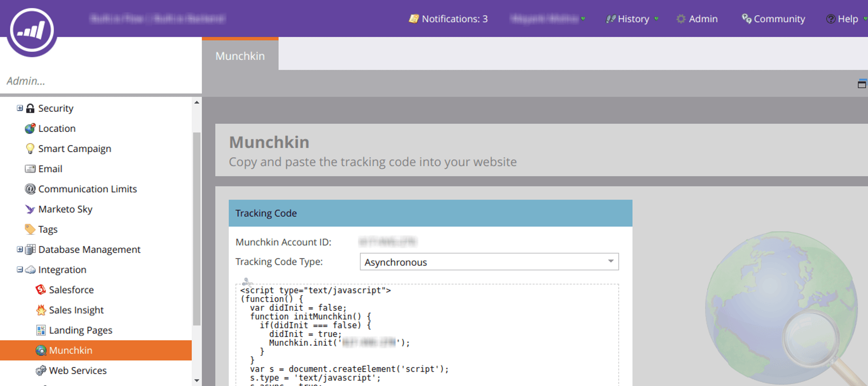Open the Tracking Code Type dropdown

coord(489,262)
